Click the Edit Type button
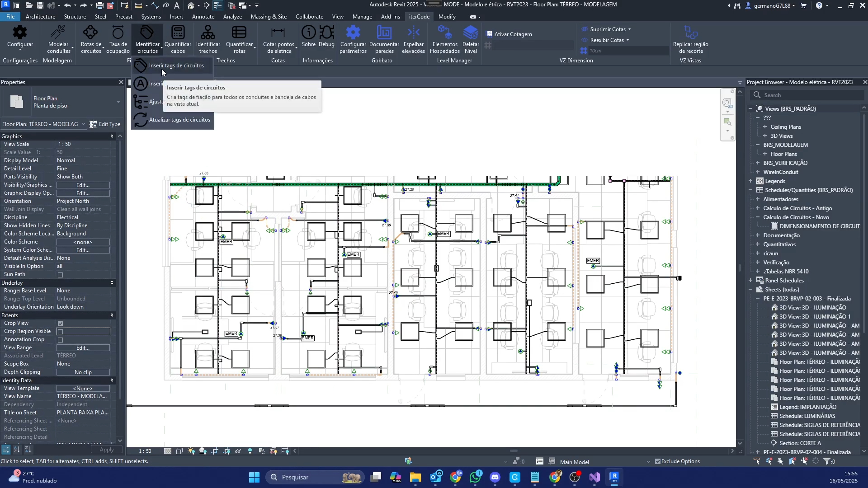This screenshot has height=488, width=868. 105,124
